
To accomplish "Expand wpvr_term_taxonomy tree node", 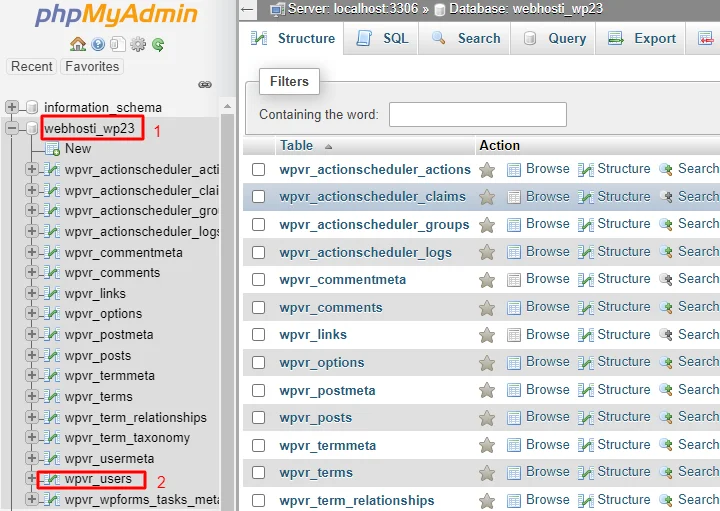I will 32,437.
